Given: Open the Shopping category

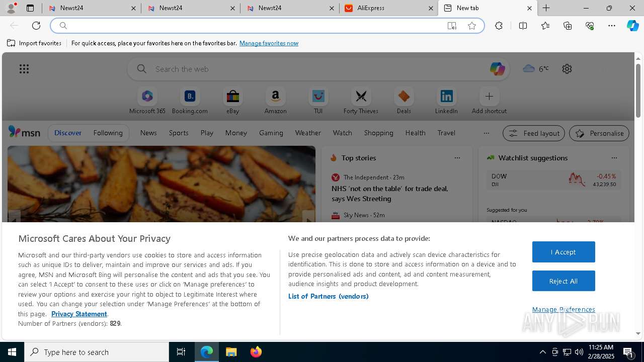Looking at the screenshot, I should pyautogui.click(x=379, y=133).
